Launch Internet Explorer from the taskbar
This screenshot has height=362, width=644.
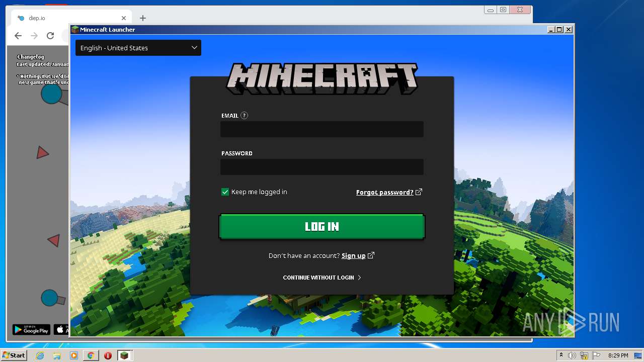pos(40,355)
